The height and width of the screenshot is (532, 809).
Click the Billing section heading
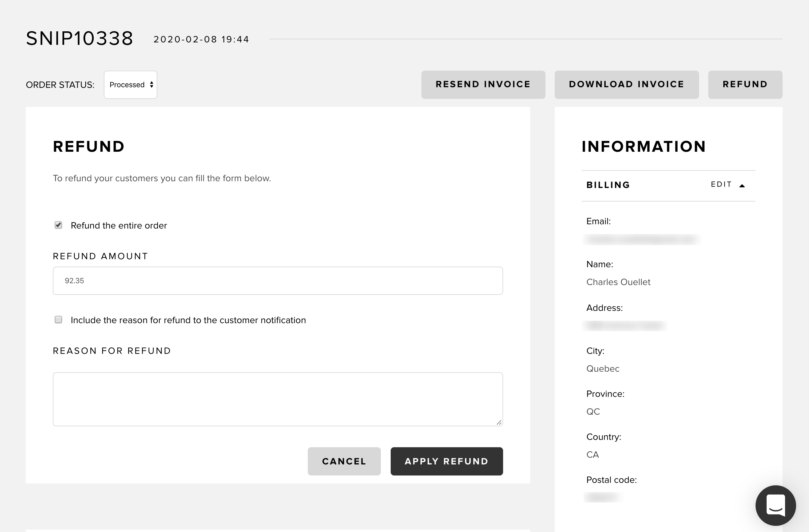click(x=608, y=185)
